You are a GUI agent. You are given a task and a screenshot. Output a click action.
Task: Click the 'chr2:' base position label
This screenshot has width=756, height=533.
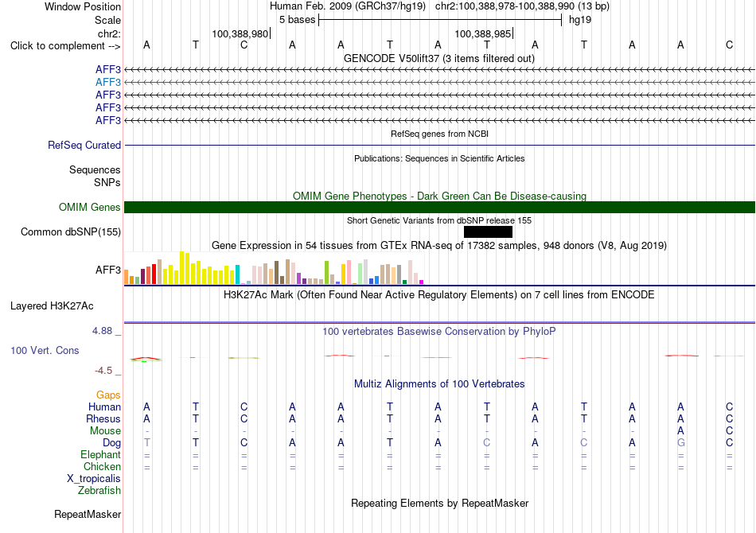click(x=110, y=33)
